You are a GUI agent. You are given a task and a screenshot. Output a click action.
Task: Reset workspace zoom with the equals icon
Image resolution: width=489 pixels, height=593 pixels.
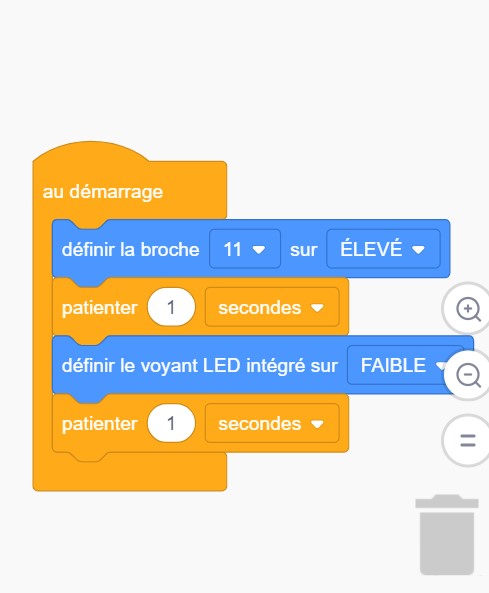pos(468,441)
